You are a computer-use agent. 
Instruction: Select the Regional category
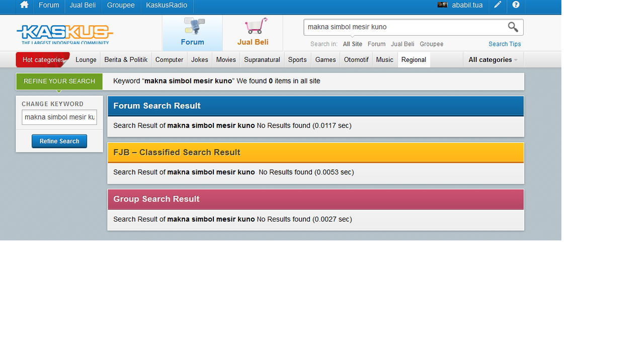(414, 60)
